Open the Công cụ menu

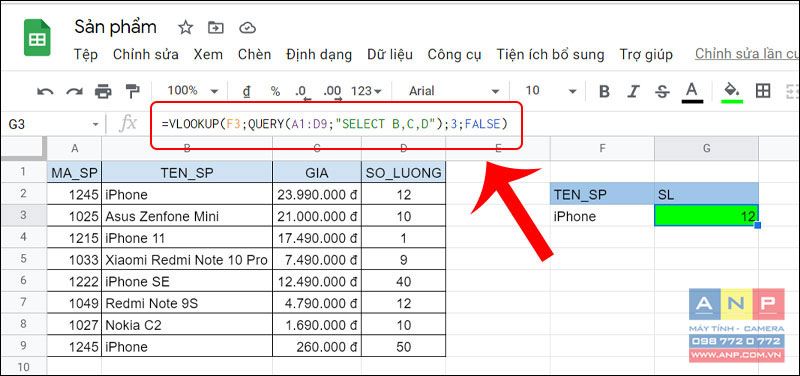click(x=454, y=55)
